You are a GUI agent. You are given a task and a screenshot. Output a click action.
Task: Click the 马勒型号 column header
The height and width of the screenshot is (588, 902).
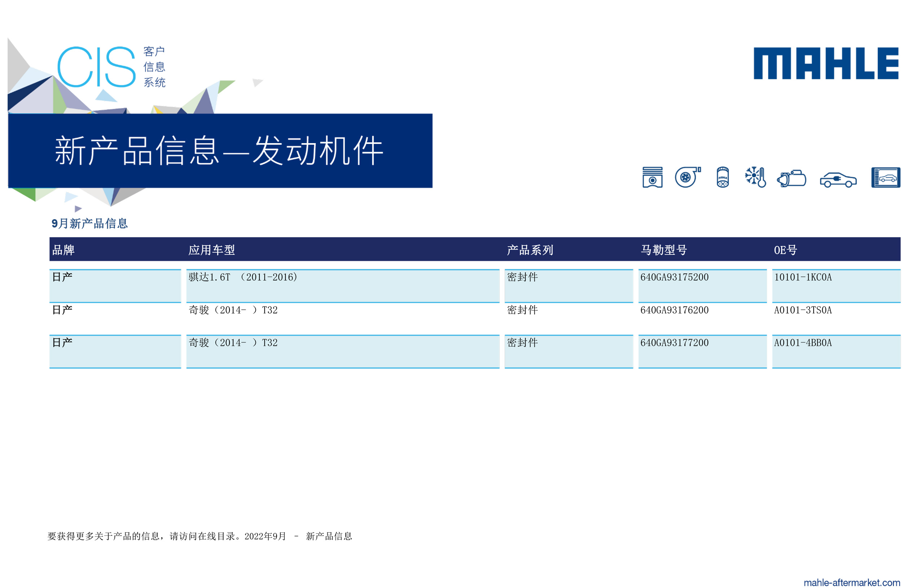coord(664,250)
